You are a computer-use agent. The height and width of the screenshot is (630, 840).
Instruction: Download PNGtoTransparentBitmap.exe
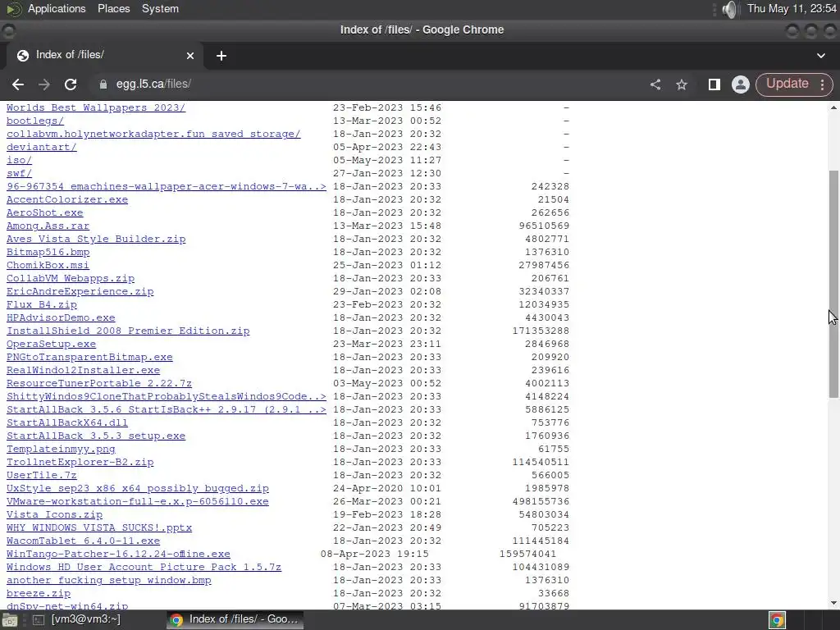click(89, 358)
